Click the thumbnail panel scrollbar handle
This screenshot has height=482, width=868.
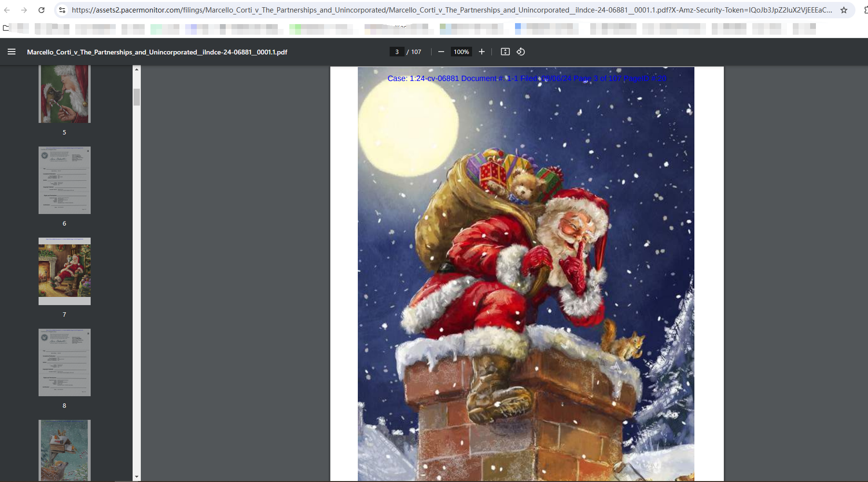pyautogui.click(x=137, y=97)
